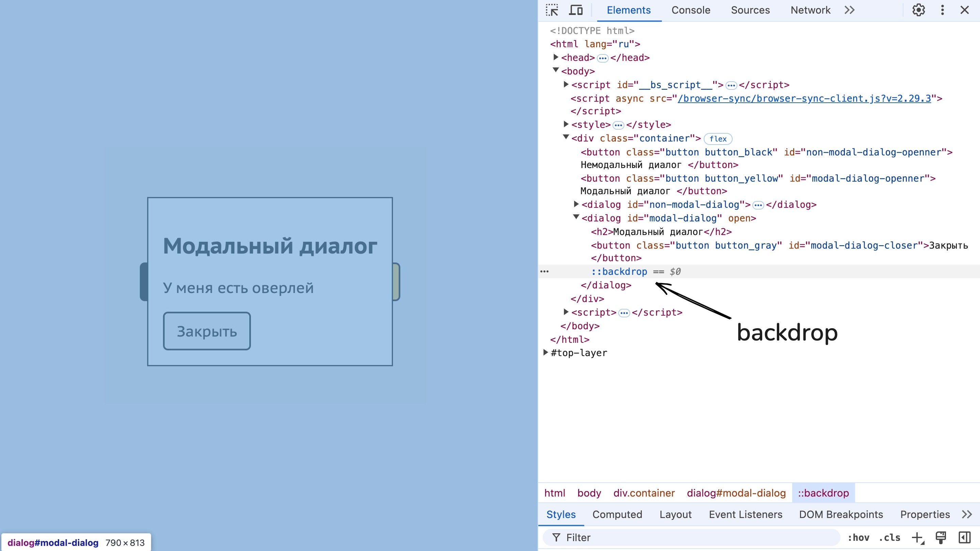Screen dimensions: 980x551
Task: Expand the #top-layer node
Action: pos(545,352)
